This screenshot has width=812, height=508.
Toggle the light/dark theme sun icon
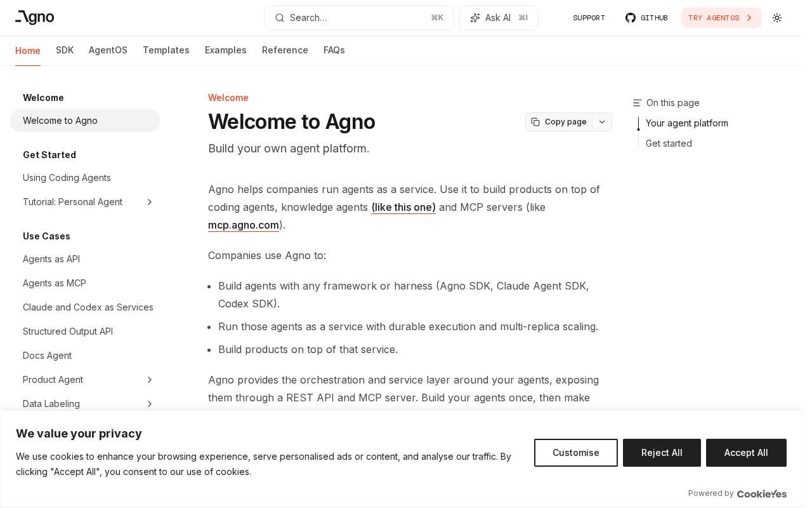777,18
